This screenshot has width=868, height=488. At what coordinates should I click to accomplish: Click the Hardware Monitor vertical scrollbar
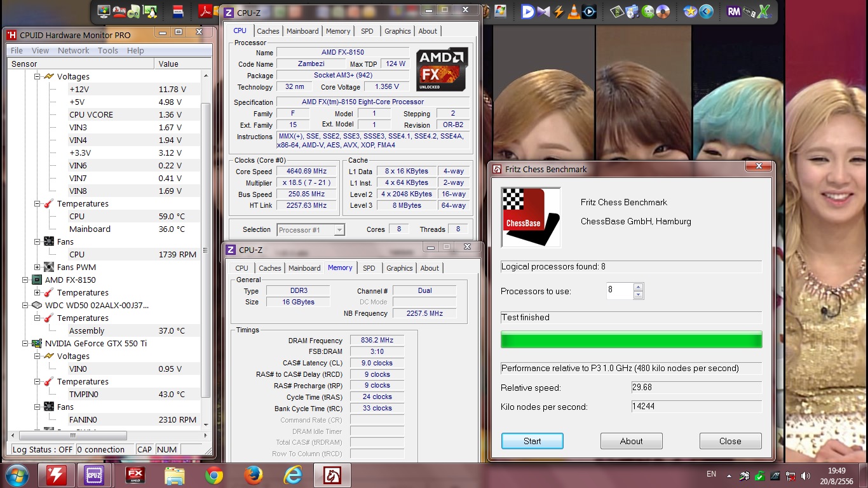(x=206, y=249)
